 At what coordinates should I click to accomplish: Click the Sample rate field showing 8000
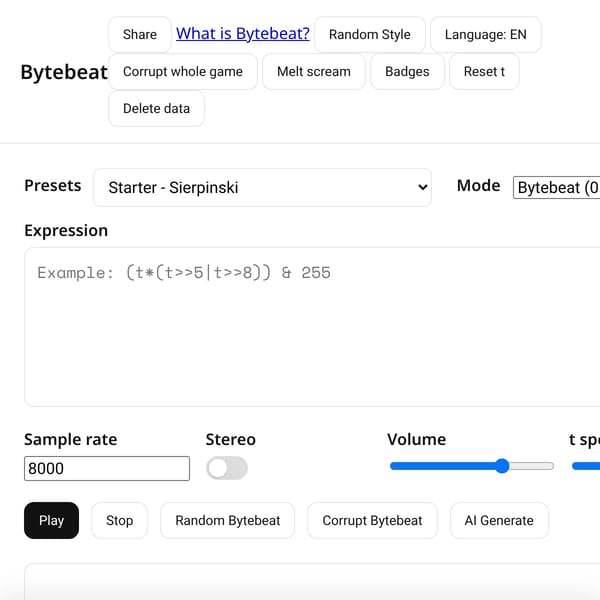107,468
